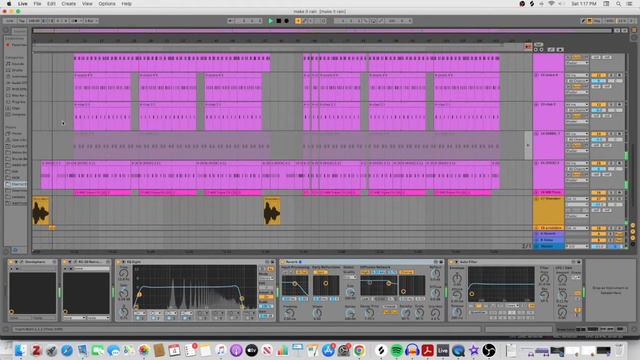Open the Help menu
The image size is (640, 360).
click(x=127, y=4)
